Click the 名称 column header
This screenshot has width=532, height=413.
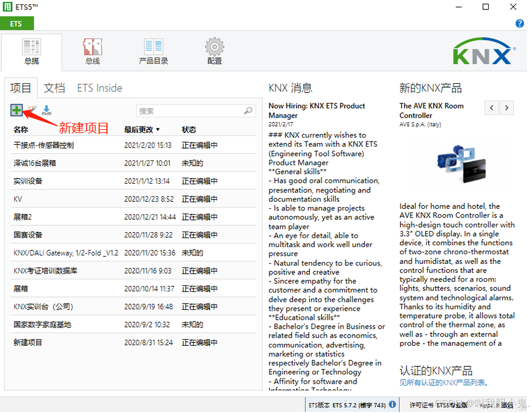pos(21,129)
